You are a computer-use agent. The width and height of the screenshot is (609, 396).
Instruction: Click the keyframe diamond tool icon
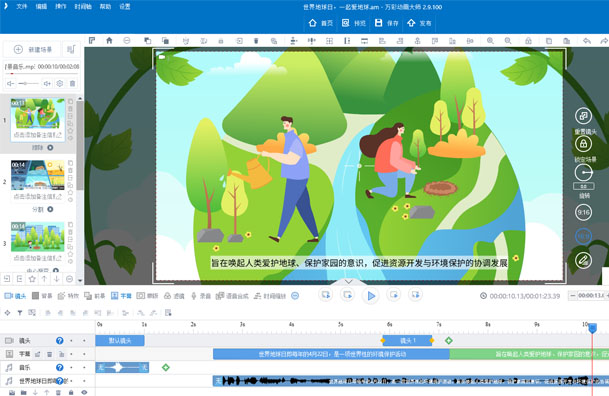7,313
